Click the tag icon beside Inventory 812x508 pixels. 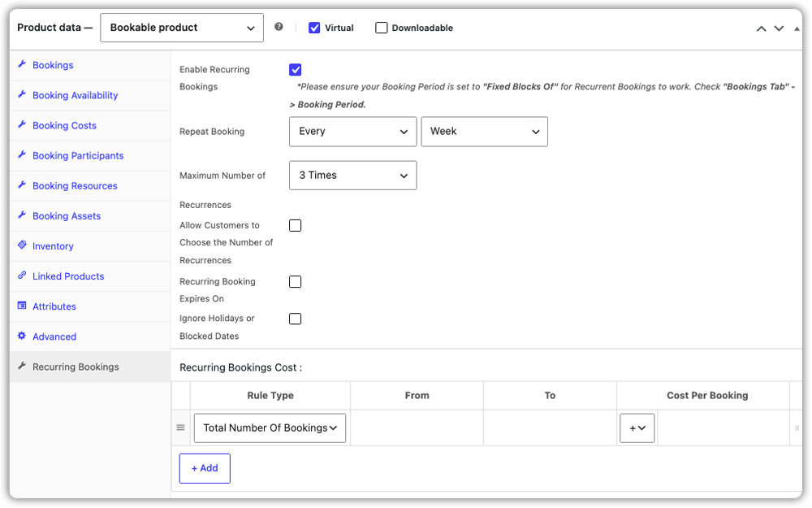22,245
